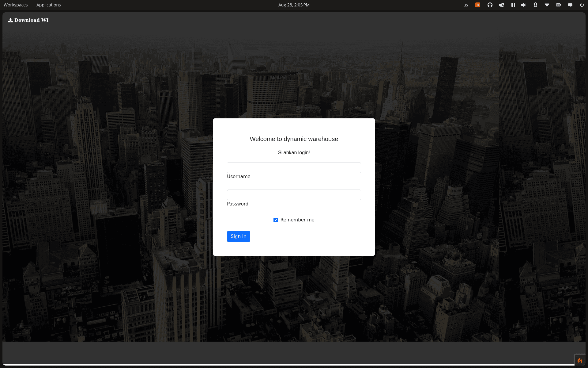
Task: Open the accessibility icon in top bar
Action: (490, 5)
